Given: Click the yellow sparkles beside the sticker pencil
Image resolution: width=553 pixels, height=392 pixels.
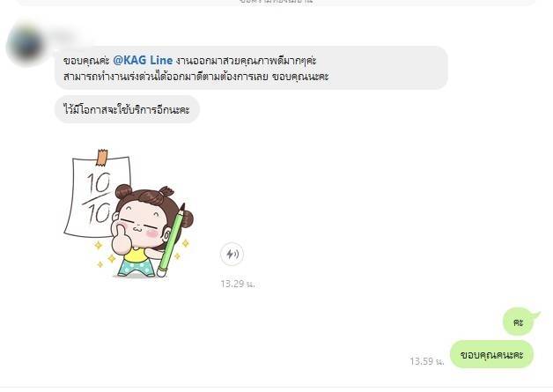Looking at the screenshot, I should click(181, 248).
